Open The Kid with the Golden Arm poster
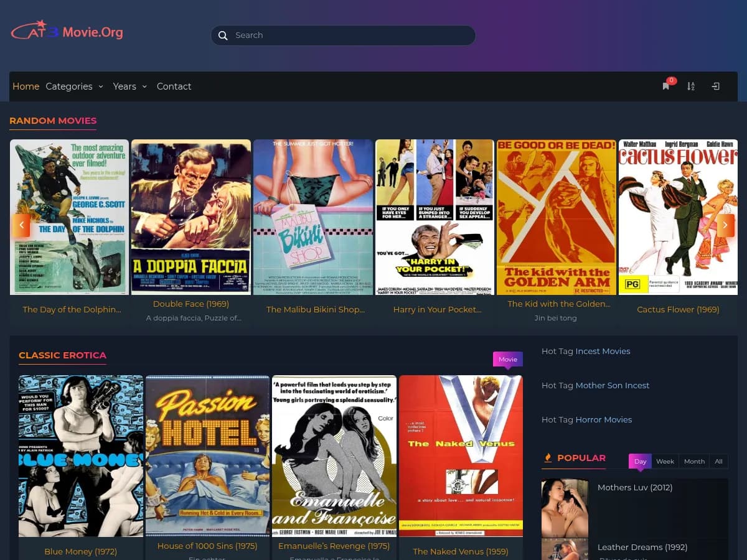 tap(556, 217)
